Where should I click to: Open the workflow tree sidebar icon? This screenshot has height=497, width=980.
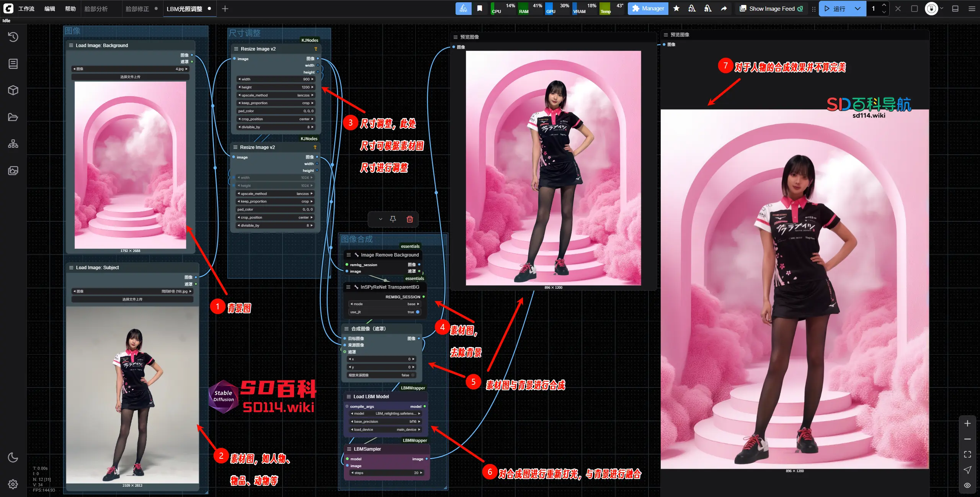tap(13, 144)
